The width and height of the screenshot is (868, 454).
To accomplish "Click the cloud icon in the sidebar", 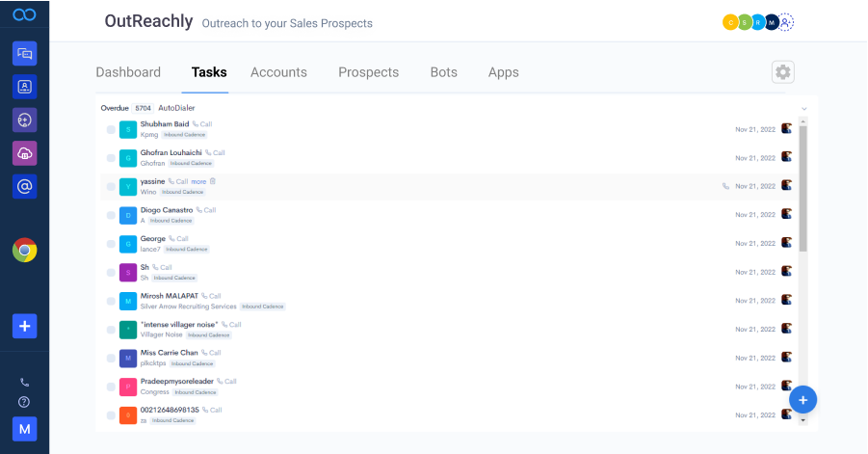I will click(24, 152).
